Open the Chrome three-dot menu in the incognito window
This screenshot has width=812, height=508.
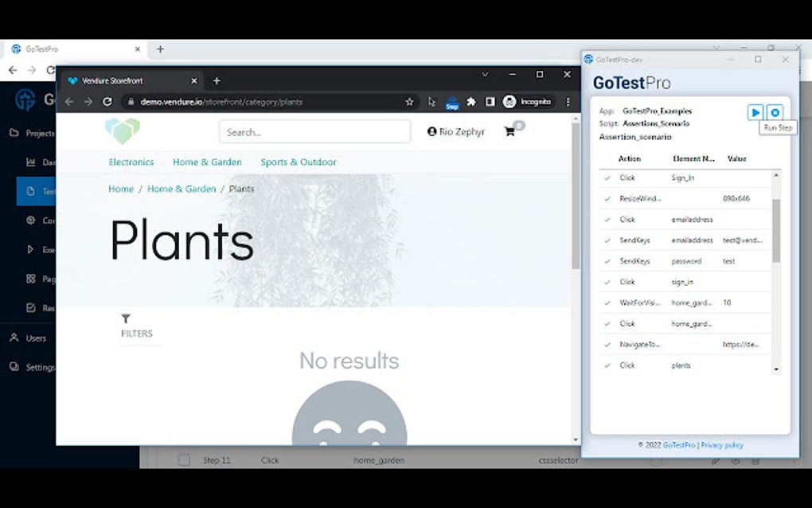(568, 102)
